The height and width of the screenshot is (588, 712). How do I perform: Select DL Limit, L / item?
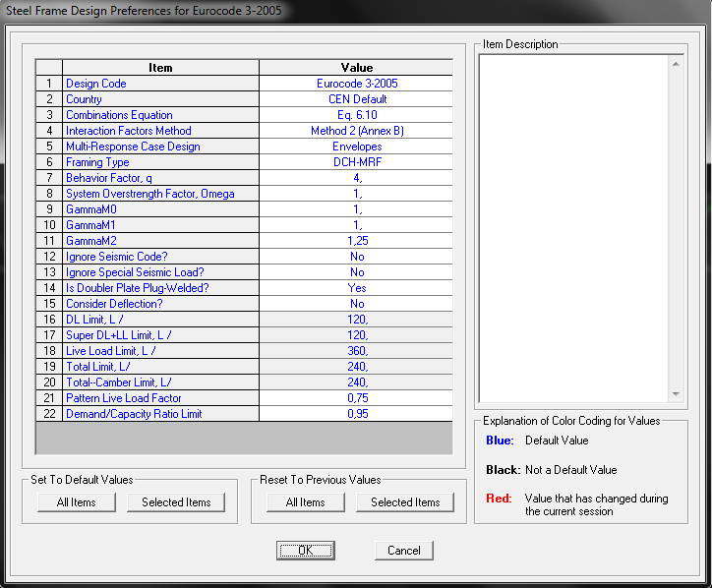tap(160, 320)
